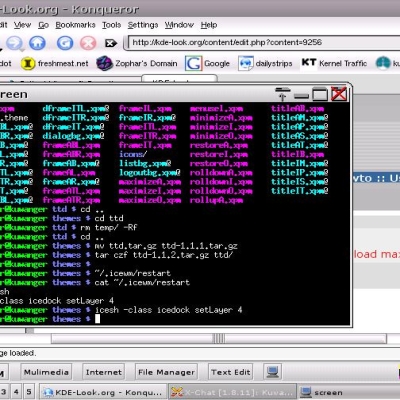Close the screen terminal window
The height and width of the screenshot is (400, 400).
click(339, 94)
